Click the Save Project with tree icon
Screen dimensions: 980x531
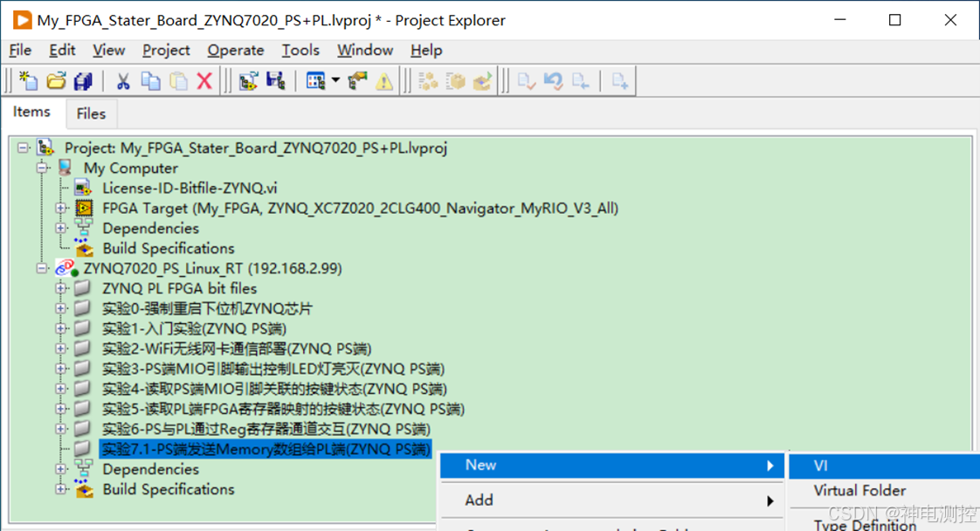276,80
